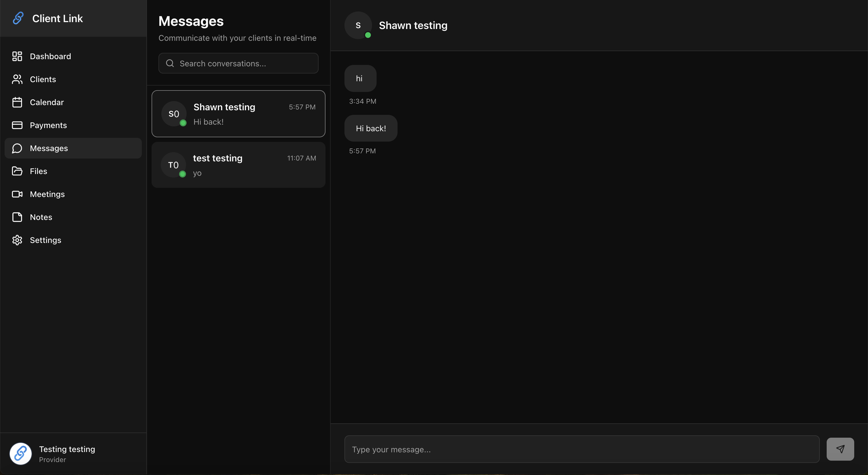Viewport: 868px width, 475px height.
Task: Select the Shawn testing conversation
Action: pyautogui.click(x=238, y=114)
